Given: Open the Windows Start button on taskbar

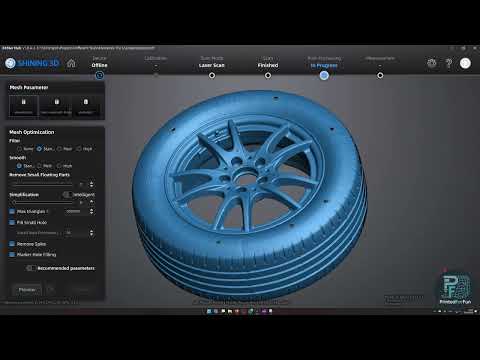Looking at the screenshot, I should (209, 311).
